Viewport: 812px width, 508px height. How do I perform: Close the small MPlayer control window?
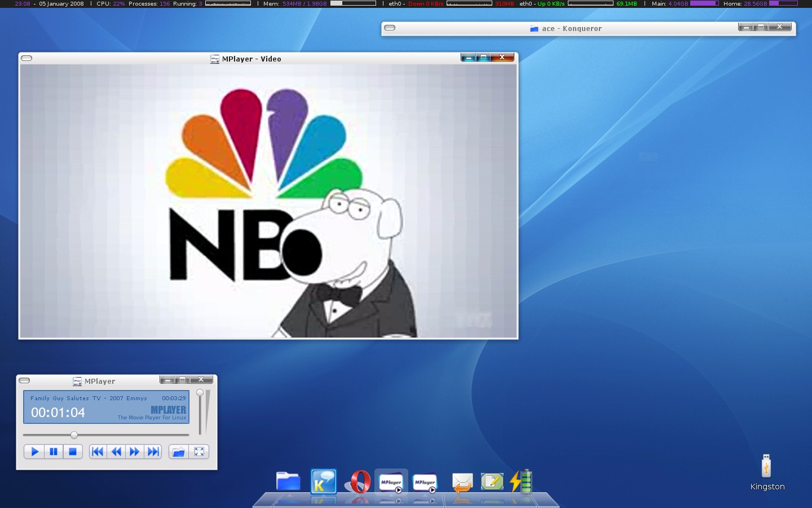(x=201, y=379)
